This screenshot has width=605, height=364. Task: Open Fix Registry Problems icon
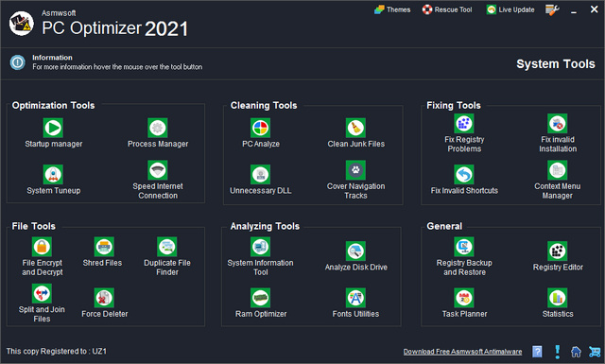pyautogui.click(x=464, y=124)
